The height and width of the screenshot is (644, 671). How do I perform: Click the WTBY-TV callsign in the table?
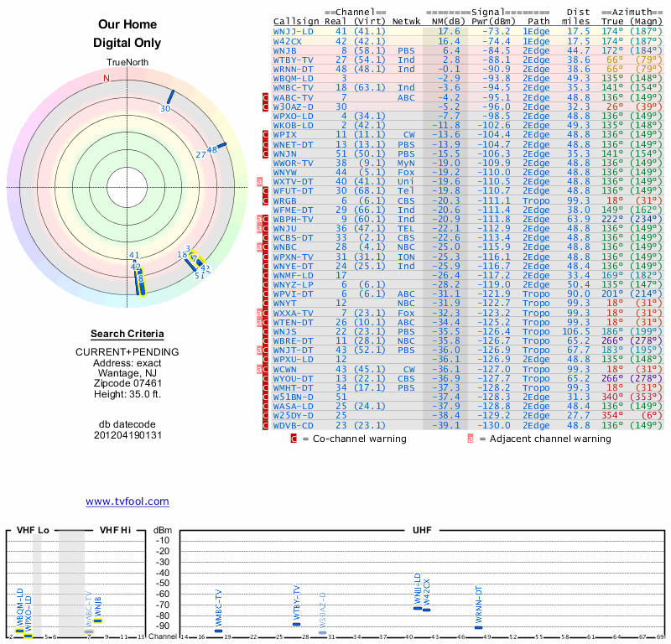coord(293,60)
